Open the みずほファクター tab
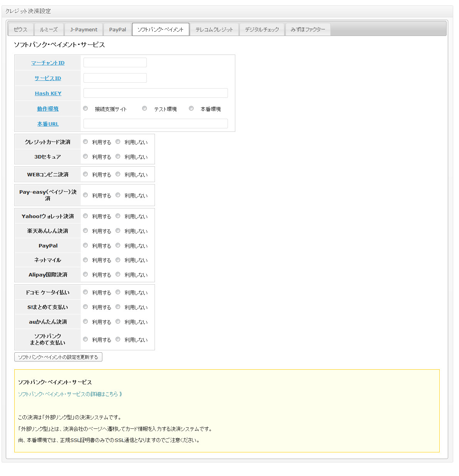 [308, 29]
